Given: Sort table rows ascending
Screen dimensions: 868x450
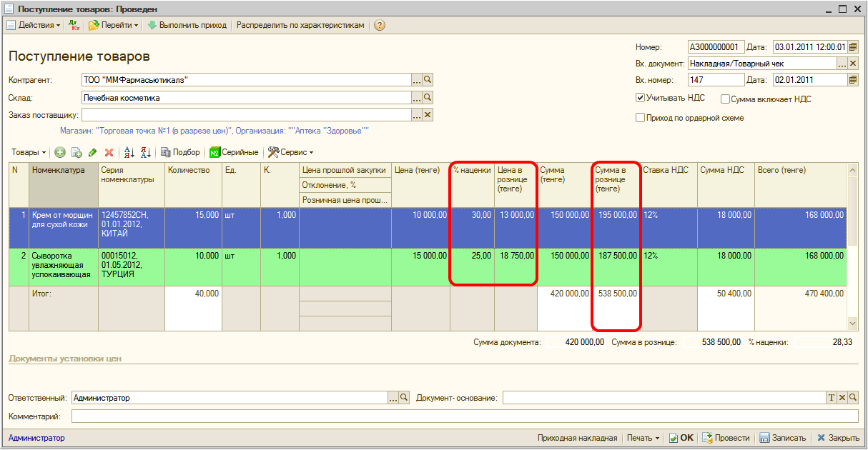Looking at the screenshot, I should (x=129, y=152).
